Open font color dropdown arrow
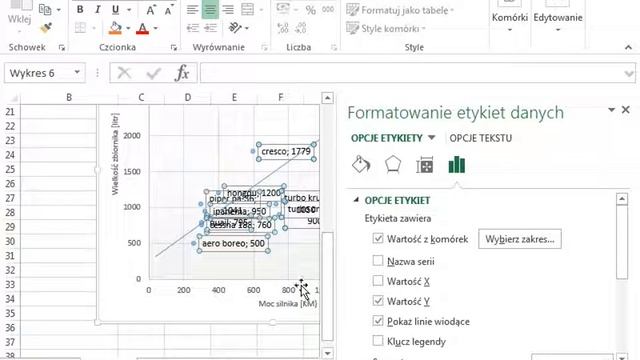 pos(156,28)
